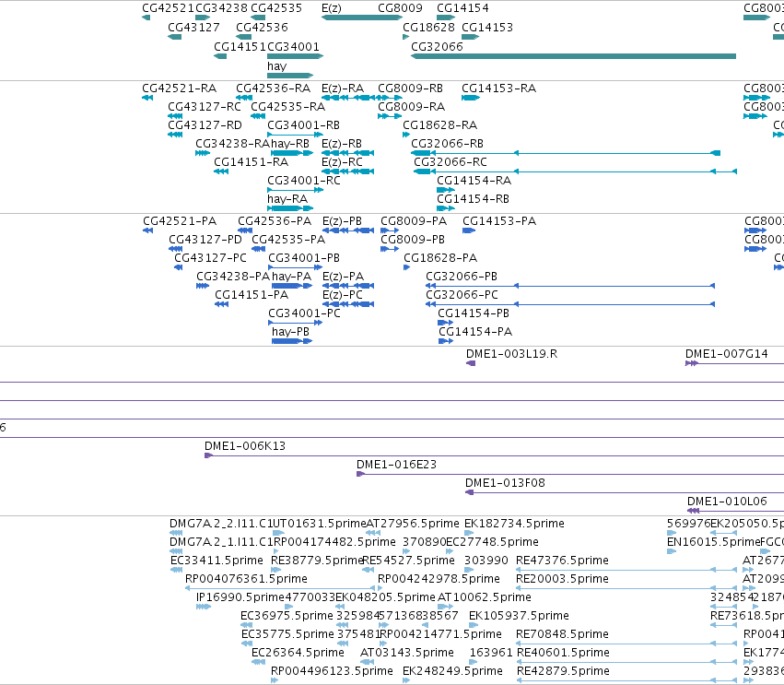Click EST EK182734.5prime

pos(514,524)
